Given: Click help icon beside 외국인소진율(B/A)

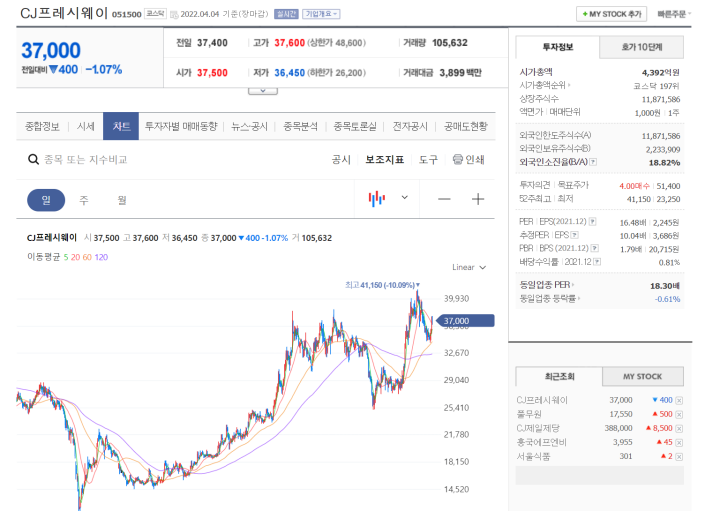Looking at the screenshot, I should (593, 162).
